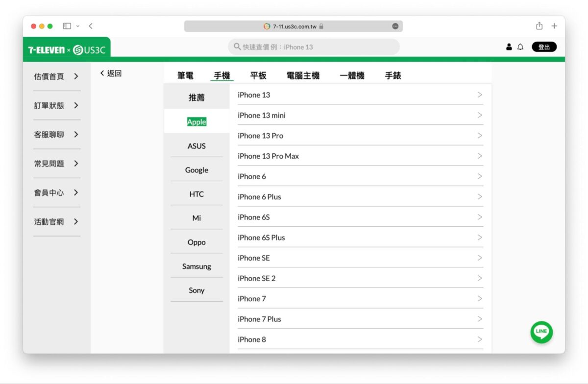Viewport: 588px width, 384px height.
Task: Open 會員中心 in the left sidebar
Action: pos(56,192)
